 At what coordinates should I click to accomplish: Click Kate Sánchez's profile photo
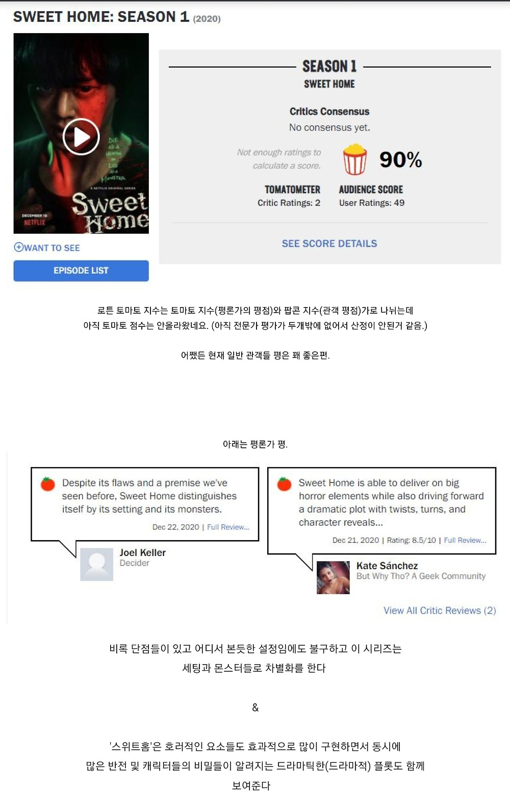[333, 577]
